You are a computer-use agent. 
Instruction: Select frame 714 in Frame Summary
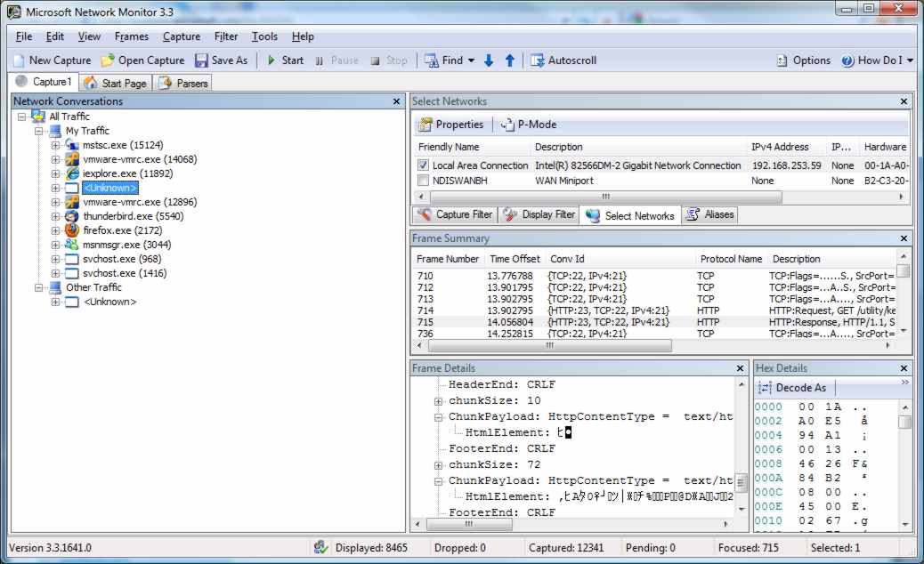coord(654,310)
